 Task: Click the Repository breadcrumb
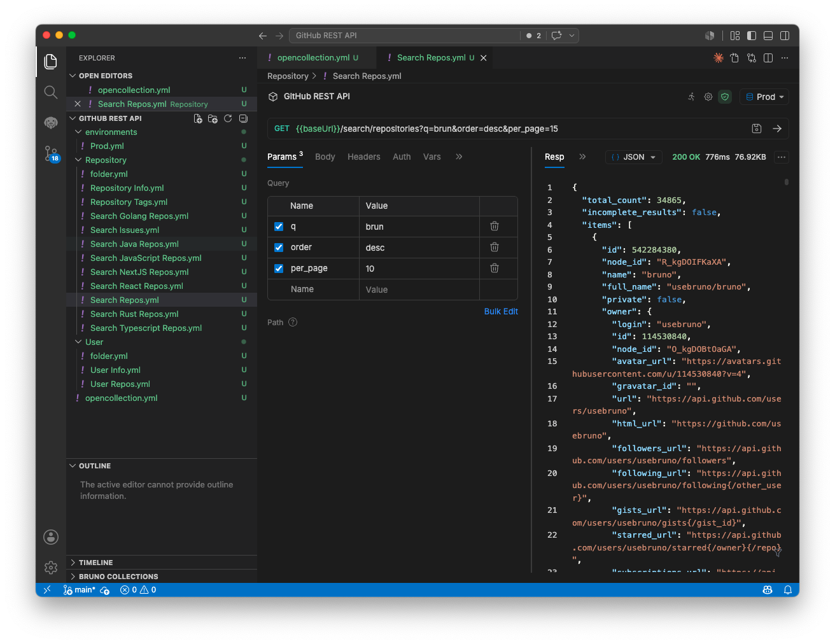288,76
